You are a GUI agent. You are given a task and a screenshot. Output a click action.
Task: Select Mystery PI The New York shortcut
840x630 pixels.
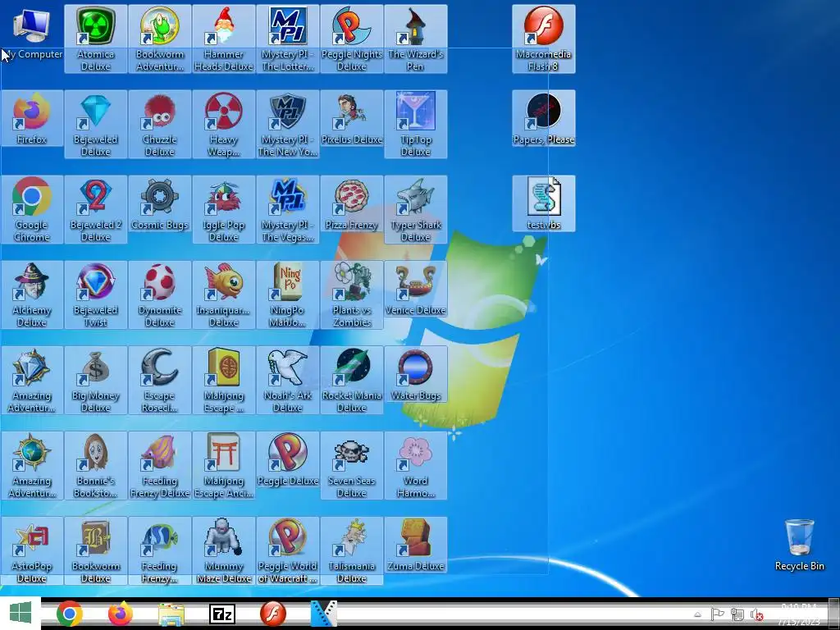pos(288,124)
